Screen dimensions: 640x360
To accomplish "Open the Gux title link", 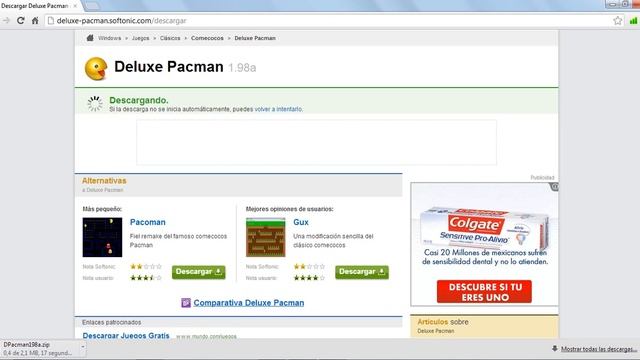I will (301, 222).
